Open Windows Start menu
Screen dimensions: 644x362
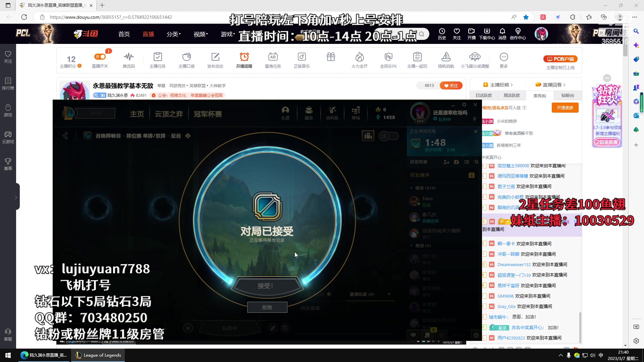(x=8, y=355)
